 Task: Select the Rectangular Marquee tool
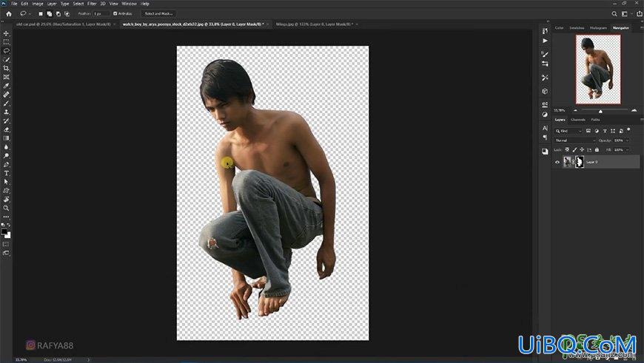tap(6, 42)
